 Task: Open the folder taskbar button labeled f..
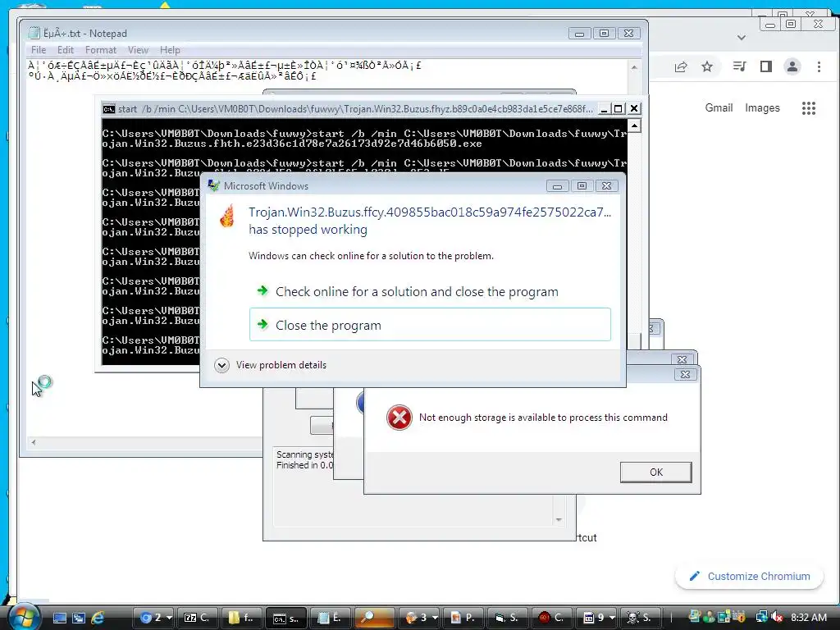[x=241, y=618]
